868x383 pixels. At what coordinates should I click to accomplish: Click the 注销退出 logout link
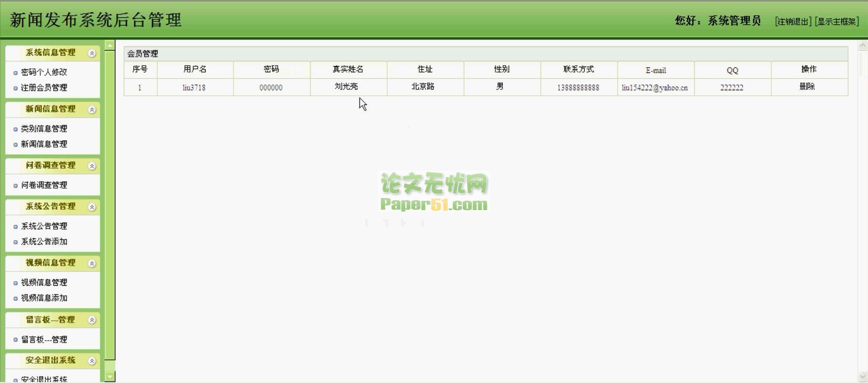tap(793, 22)
